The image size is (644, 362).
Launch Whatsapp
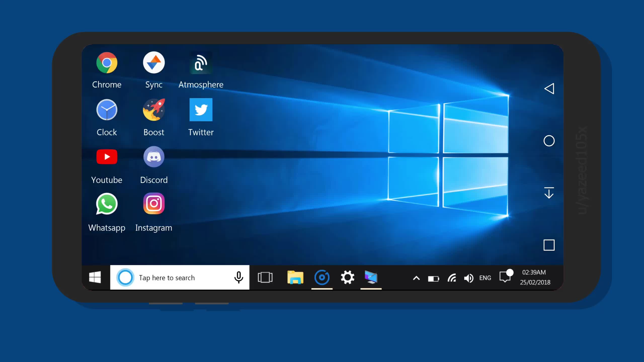[x=107, y=204]
